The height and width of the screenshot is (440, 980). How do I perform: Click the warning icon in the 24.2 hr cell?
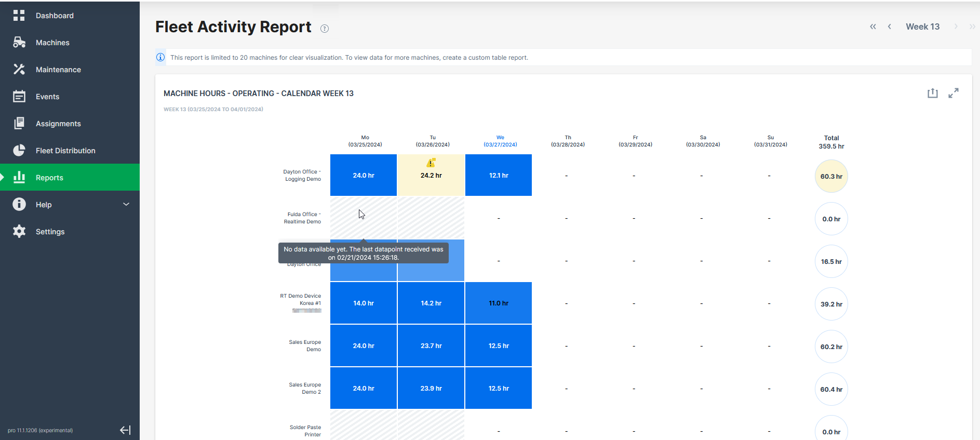pos(431,163)
